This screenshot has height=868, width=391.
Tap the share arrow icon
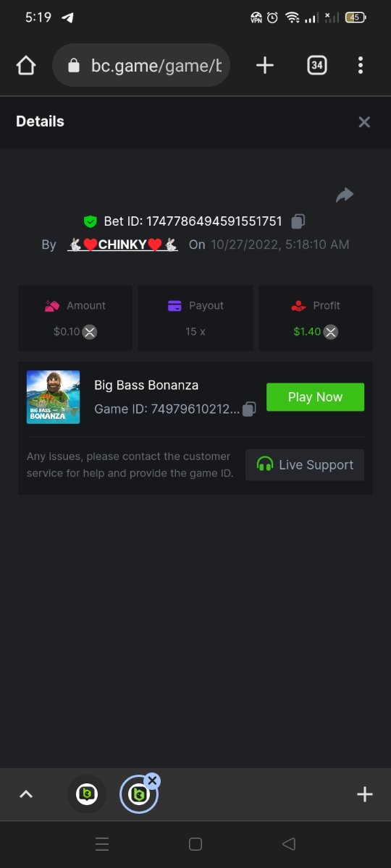click(345, 195)
